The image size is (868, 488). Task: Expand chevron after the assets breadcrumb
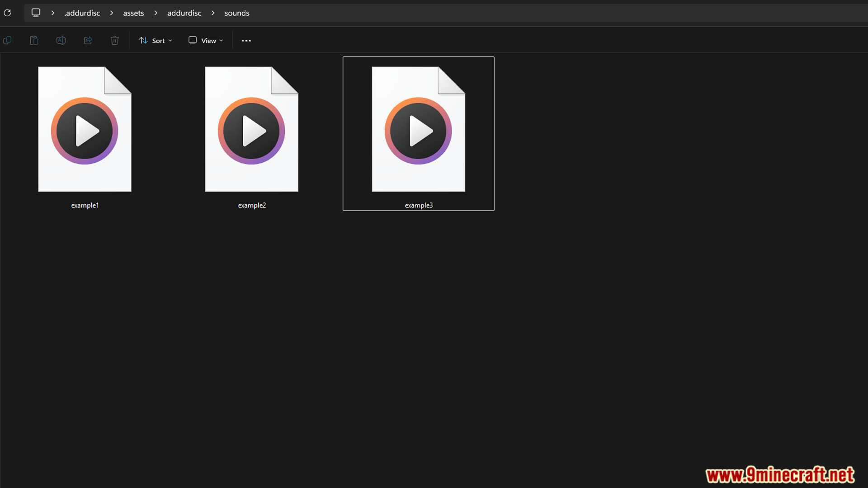(x=156, y=13)
